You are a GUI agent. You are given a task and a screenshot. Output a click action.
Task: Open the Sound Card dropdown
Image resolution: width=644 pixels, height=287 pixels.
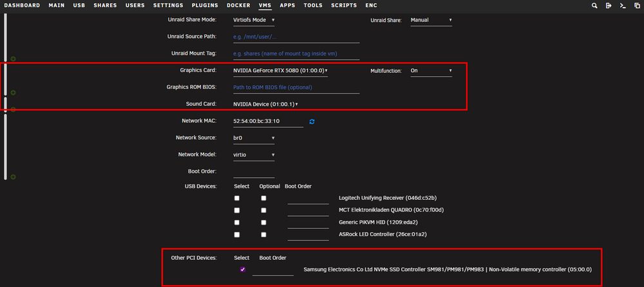pos(265,104)
